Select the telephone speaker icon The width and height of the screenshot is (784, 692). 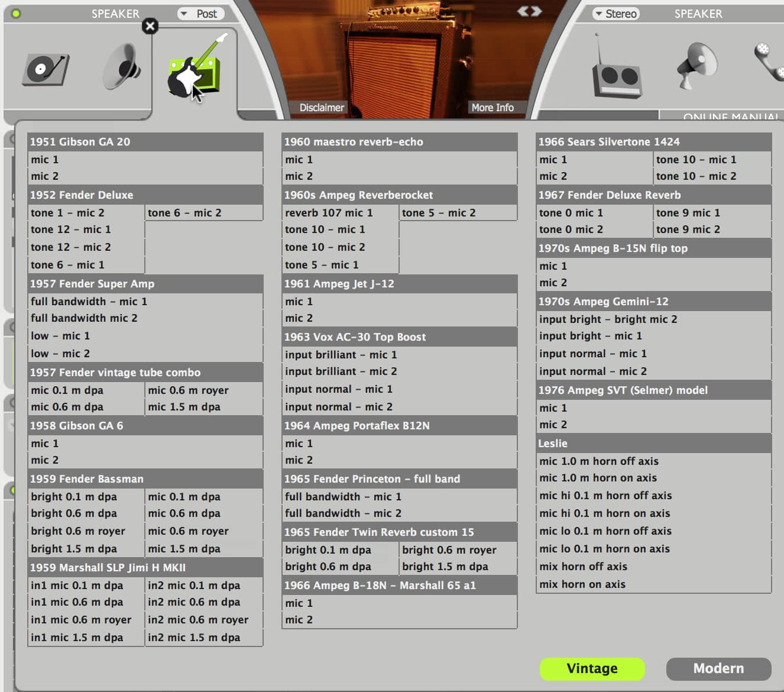pyautogui.click(x=769, y=62)
